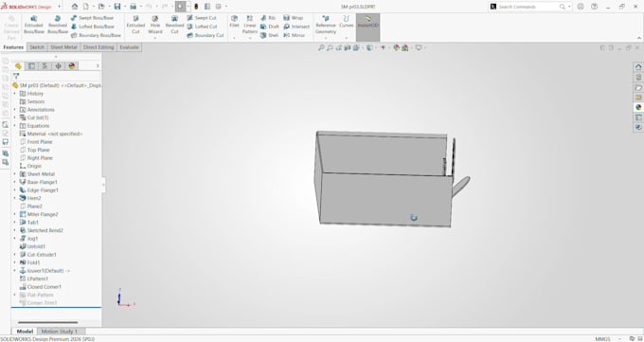644x342 pixels.
Task: Click the Home icon in title toolbar
Action: [74, 7]
